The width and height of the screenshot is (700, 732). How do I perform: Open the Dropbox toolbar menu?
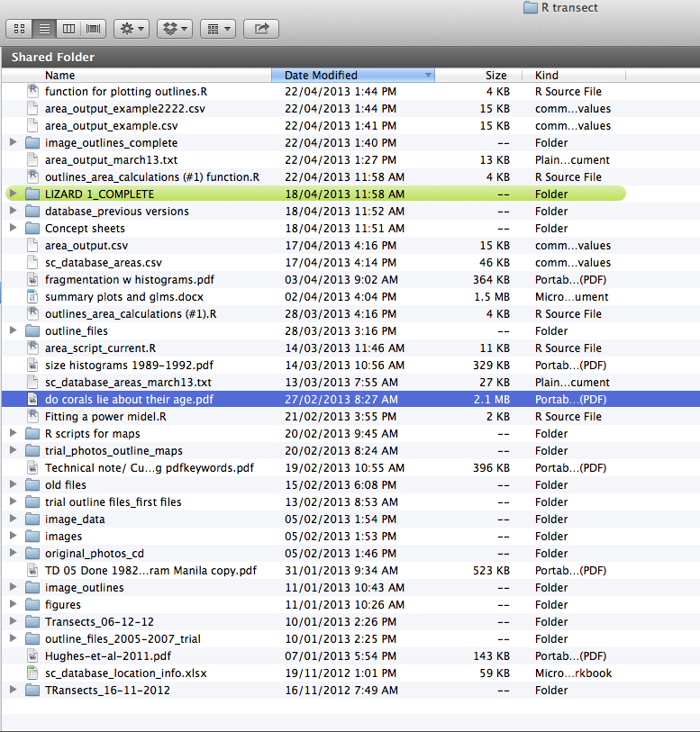[175, 29]
